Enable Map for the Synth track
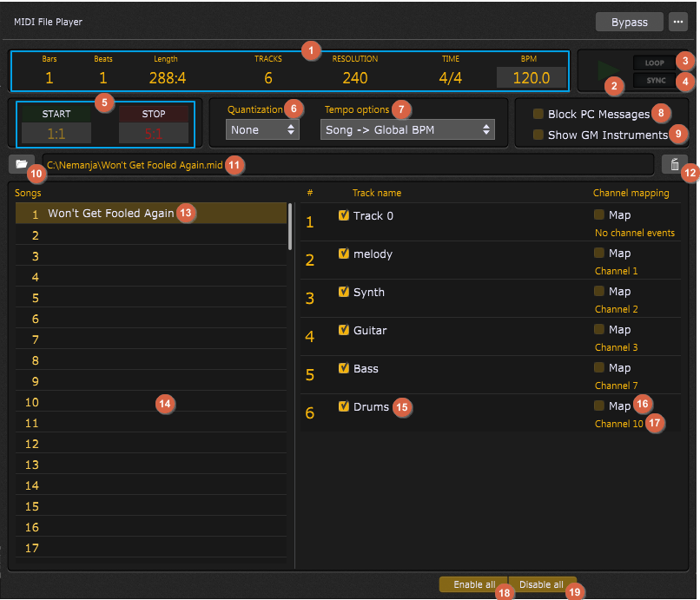700x600 pixels. point(599,291)
